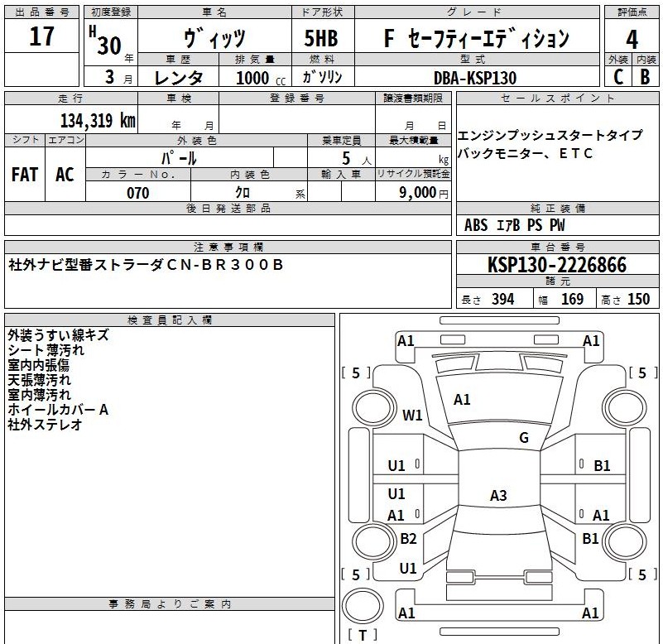Click the car name ヴィッツ
Screen dimensions: 663x644
pos(214,38)
